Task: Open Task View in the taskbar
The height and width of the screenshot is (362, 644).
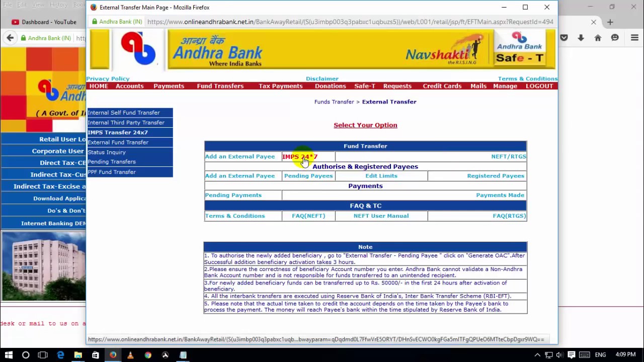Action: point(43,355)
